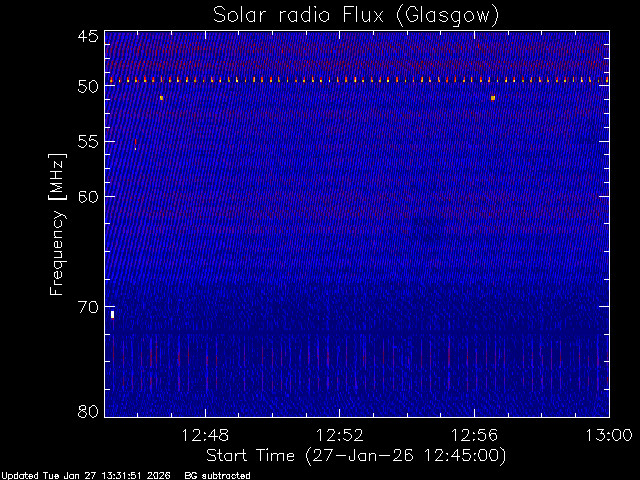Click the "60" frequency tick label
The height and width of the screenshot is (480, 640).
(88, 197)
